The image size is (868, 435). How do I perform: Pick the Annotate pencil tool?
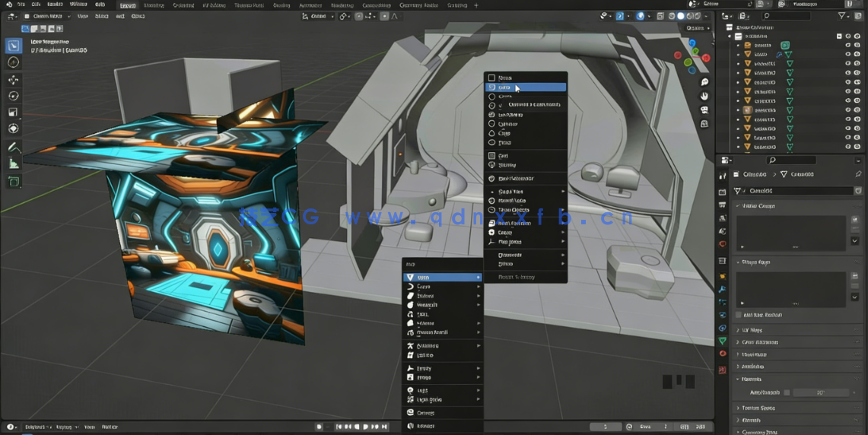13,148
